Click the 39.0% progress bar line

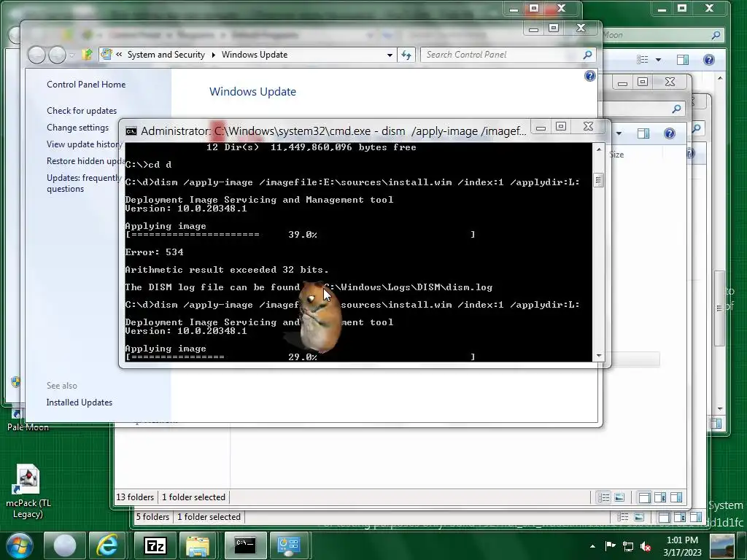[x=300, y=234]
